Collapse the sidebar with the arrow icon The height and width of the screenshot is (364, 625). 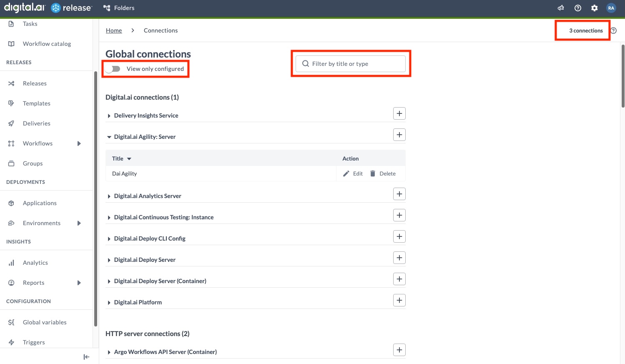(86, 356)
